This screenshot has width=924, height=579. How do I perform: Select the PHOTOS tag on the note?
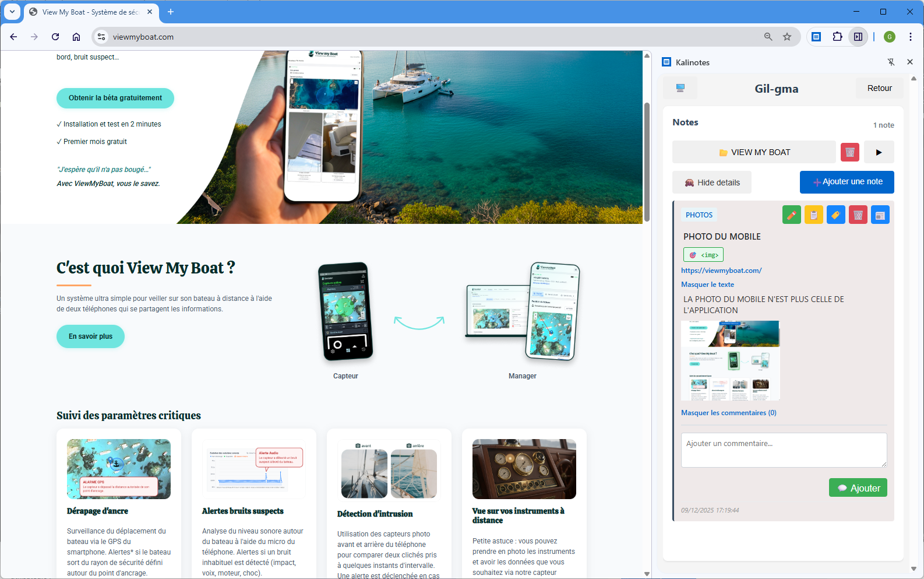tap(699, 215)
